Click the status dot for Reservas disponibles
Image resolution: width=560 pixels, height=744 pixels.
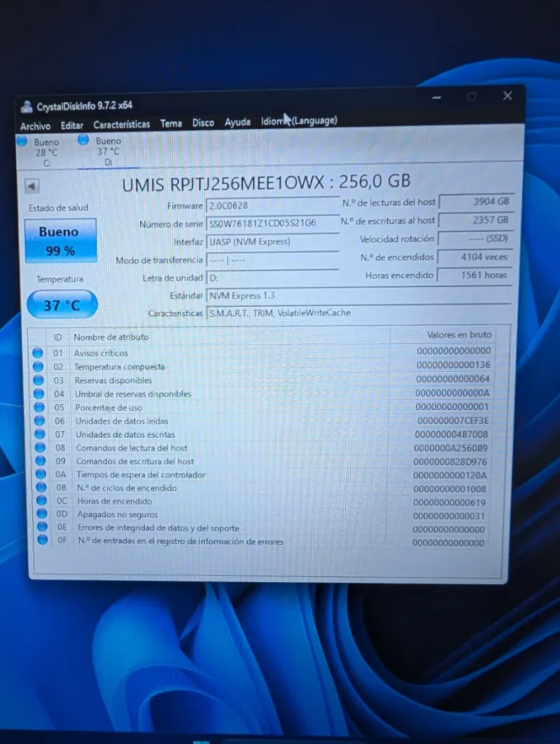(x=38, y=380)
